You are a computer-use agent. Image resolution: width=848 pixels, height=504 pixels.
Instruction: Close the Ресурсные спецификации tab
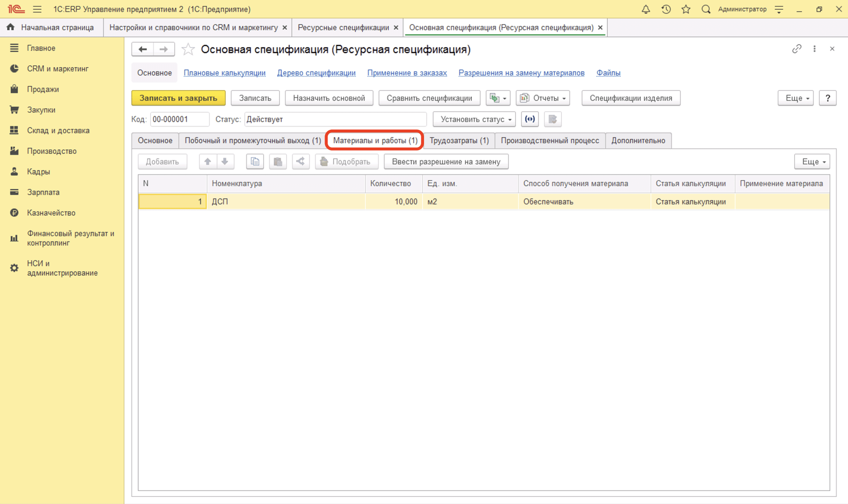(x=396, y=27)
